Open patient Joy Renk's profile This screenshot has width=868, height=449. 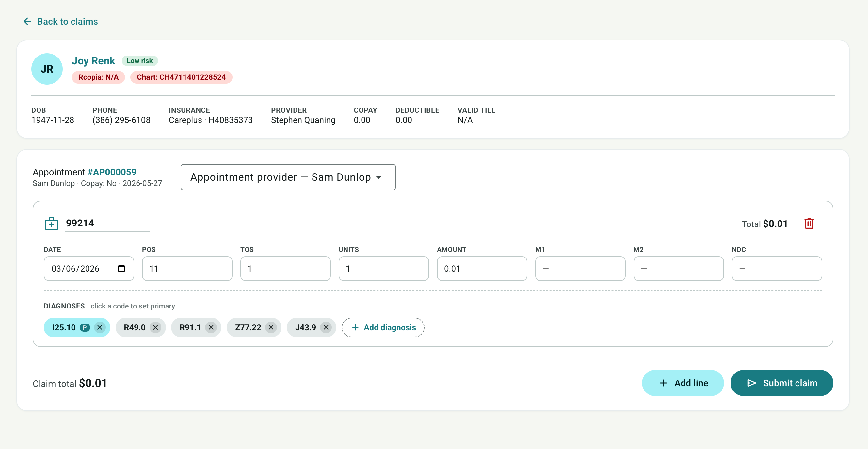pyautogui.click(x=93, y=61)
